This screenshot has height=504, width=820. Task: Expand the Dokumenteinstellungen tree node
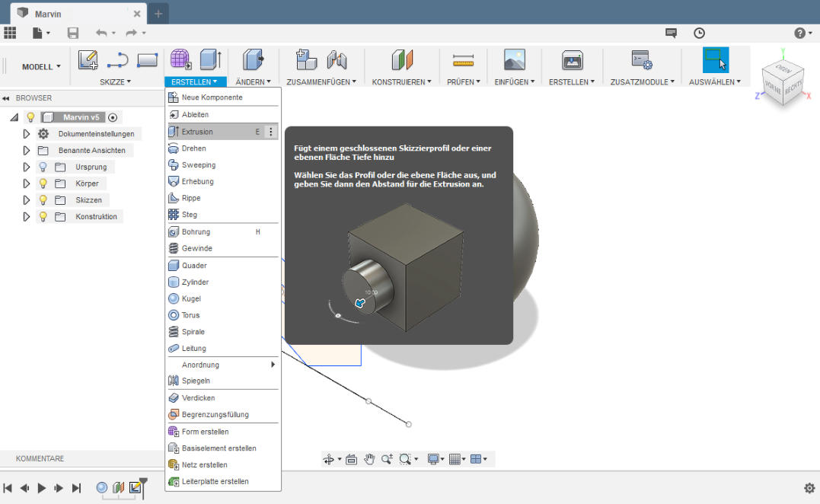pos(26,134)
